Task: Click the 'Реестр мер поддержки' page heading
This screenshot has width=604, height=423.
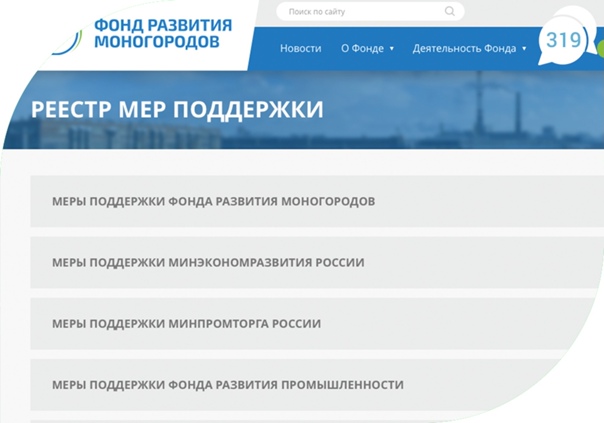Action: [x=177, y=109]
